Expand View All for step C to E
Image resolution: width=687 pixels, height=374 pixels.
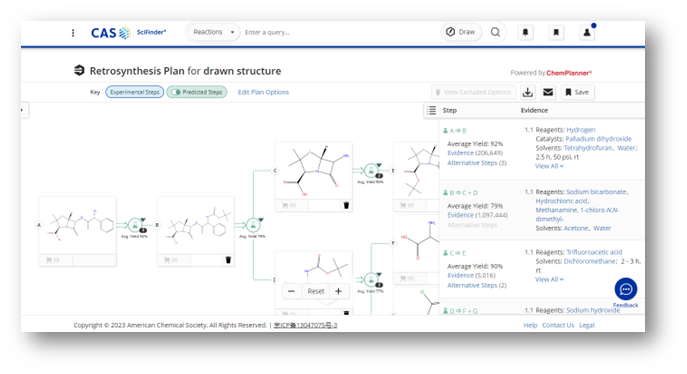pos(549,279)
